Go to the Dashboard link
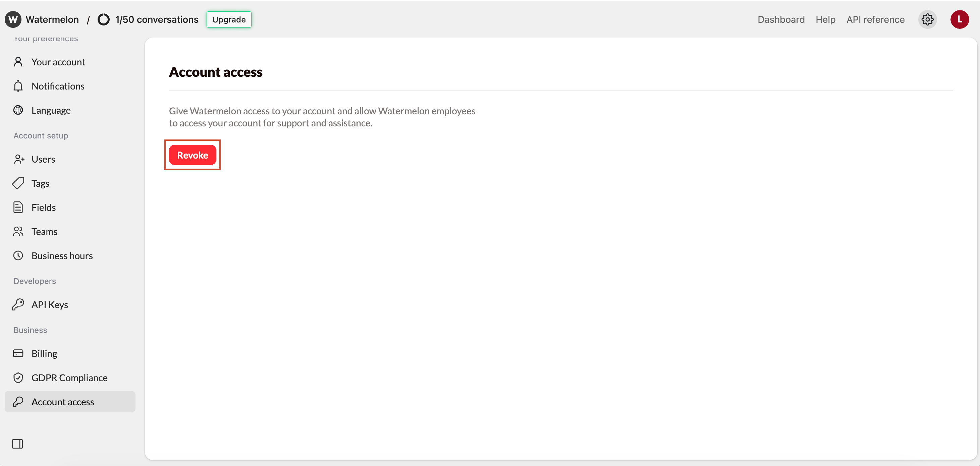 [x=781, y=19]
